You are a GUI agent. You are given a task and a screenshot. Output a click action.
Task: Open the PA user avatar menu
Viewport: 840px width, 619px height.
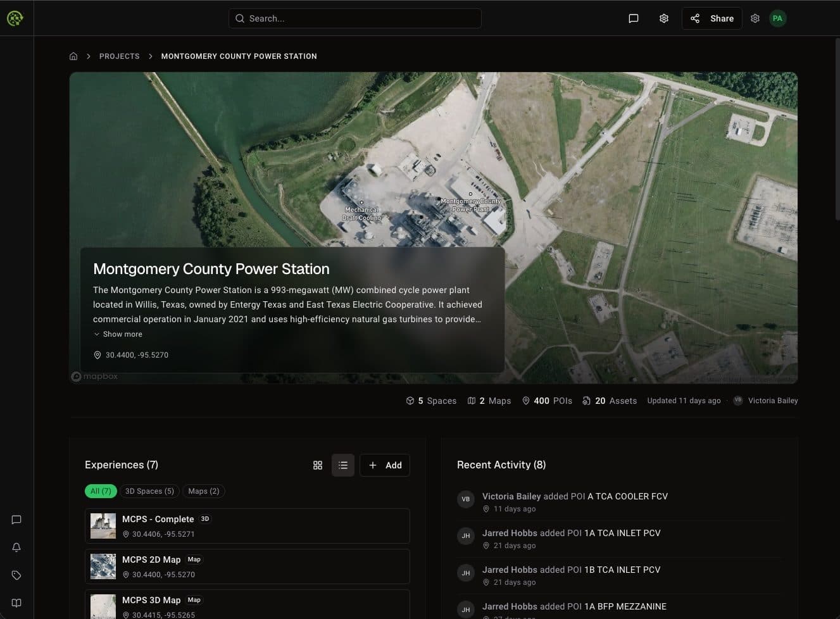[x=777, y=18]
